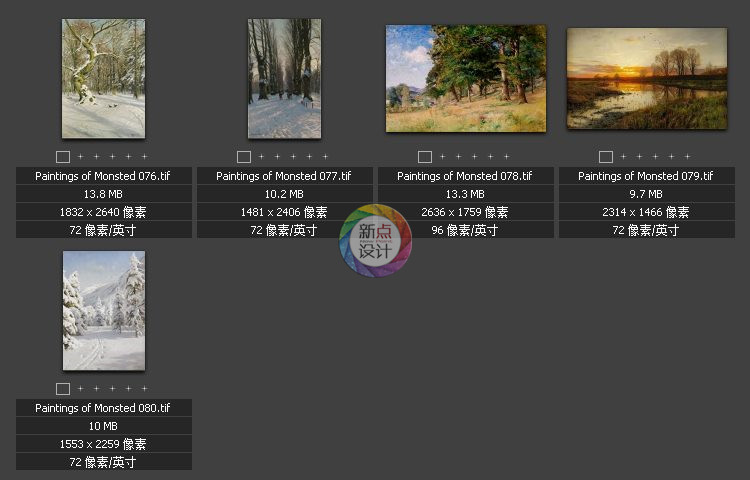Tick the checkbox under Monsted 078 thumbnail
This screenshot has width=750, height=480.
tap(425, 157)
